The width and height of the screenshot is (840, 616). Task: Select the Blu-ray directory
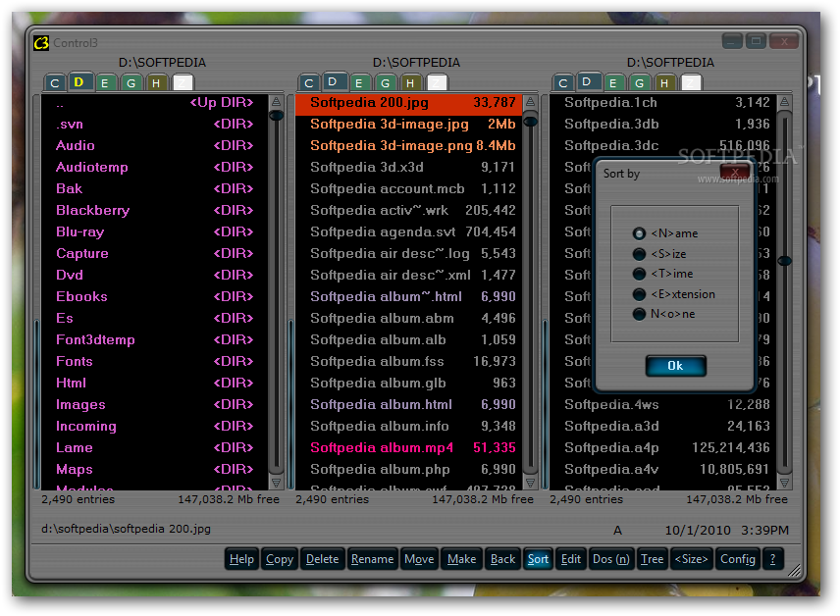[154, 231]
